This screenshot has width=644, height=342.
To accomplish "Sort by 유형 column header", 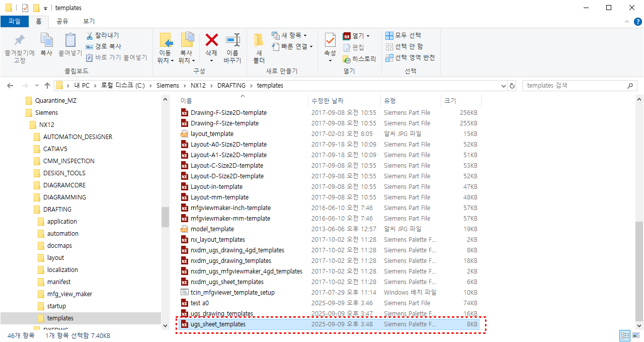I will pyautogui.click(x=411, y=101).
